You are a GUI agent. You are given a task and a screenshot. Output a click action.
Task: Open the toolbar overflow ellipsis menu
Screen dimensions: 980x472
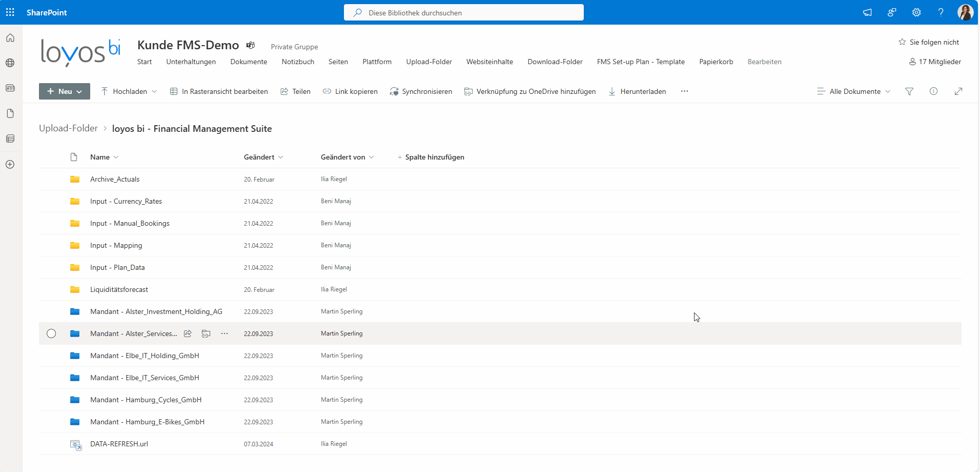coord(685,91)
